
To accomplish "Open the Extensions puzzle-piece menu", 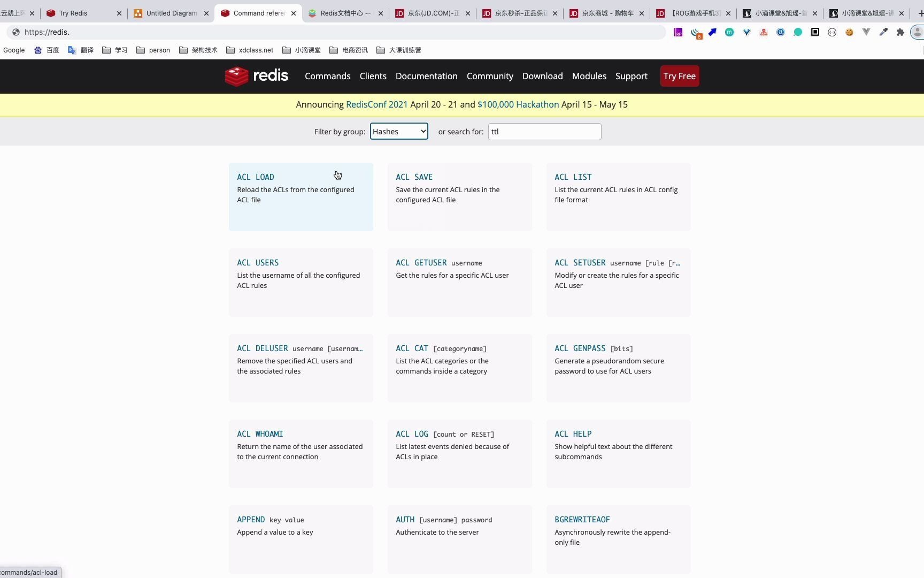I will tap(900, 32).
